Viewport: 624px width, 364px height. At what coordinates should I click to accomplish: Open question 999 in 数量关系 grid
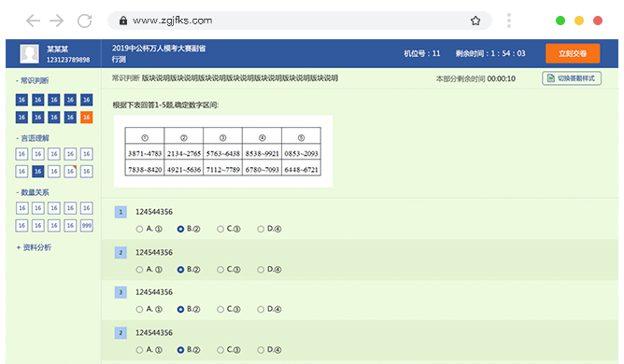pos(86,226)
